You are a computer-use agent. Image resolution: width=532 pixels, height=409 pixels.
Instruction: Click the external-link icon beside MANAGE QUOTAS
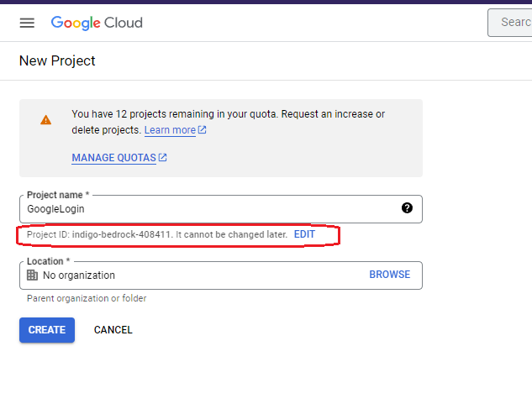click(163, 158)
